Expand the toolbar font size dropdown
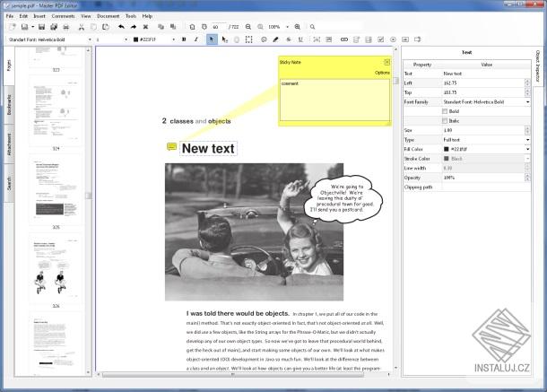Viewport: 547px width, 392px height. click(126, 39)
